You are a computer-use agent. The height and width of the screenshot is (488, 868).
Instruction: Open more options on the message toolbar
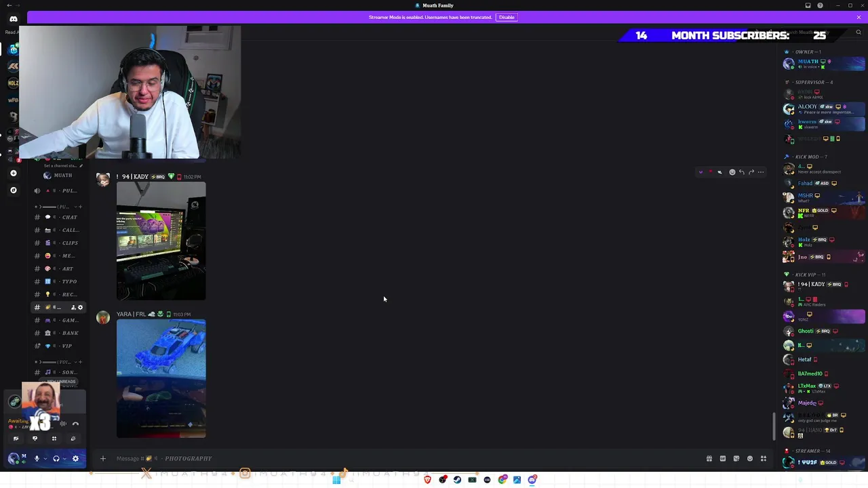point(761,172)
